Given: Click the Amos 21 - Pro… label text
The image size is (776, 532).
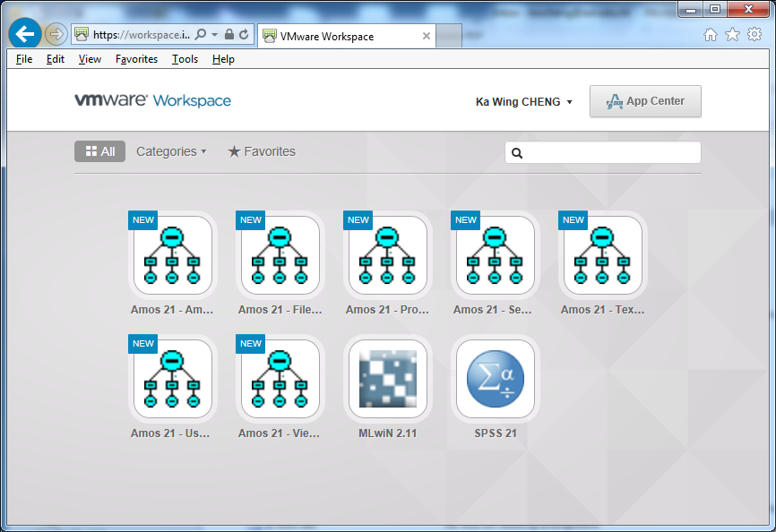Looking at the screenshot, I should 387,310.
